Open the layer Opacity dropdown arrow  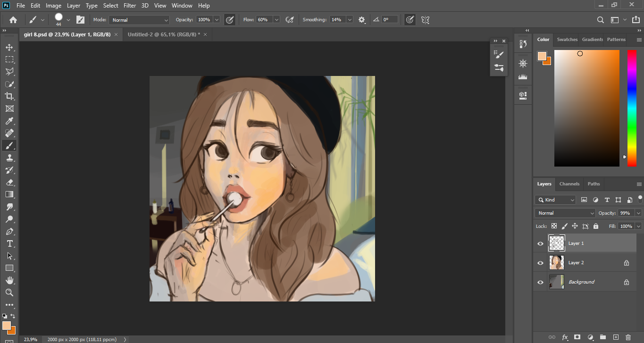pos(638,213)
